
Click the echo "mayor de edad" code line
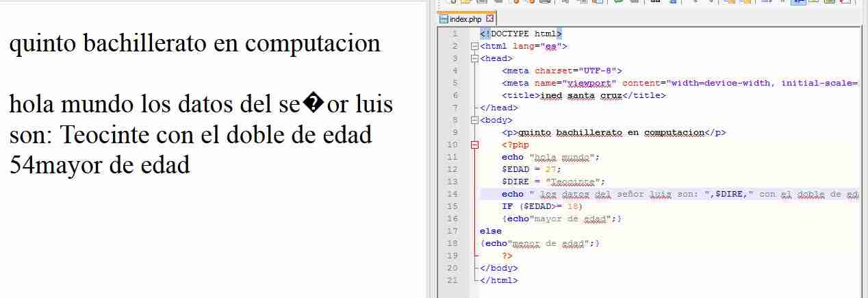561,219
